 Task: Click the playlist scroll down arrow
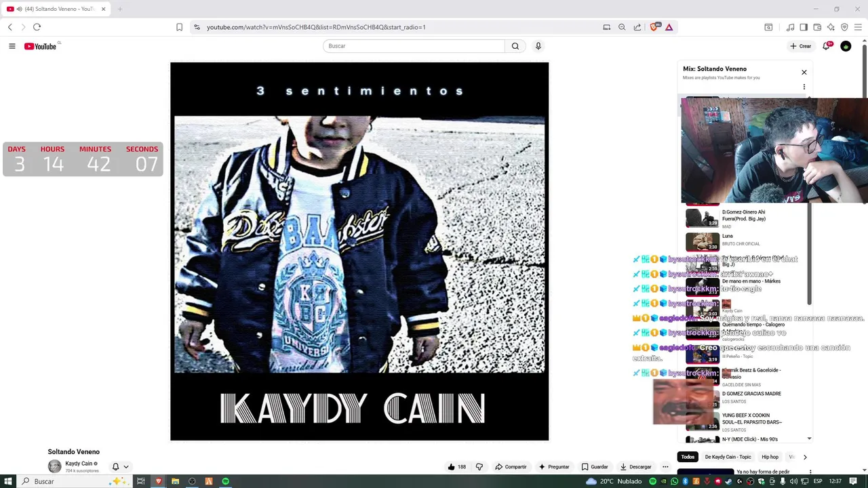pyautogui.click(x=810, y=439)
